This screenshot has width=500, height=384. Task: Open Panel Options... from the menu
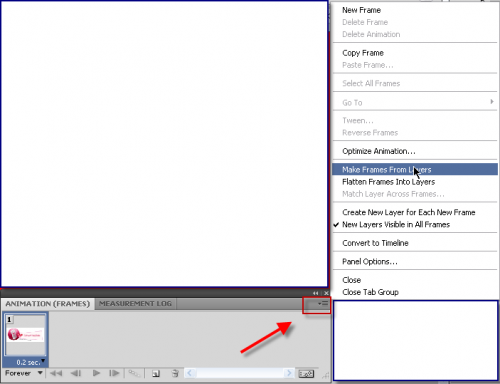pos(415,261)
